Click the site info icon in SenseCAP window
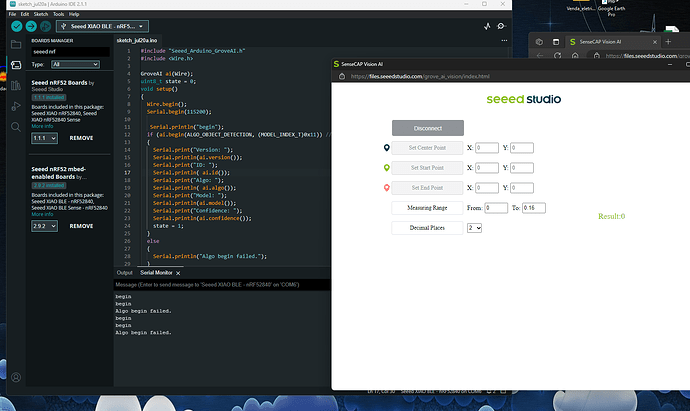This screenshot has height=411, width=690. 342,76
